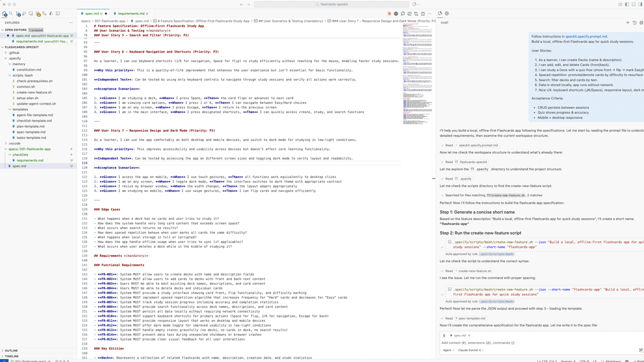Open the Search view in activity bar

pyautogui.click(x=11, y=13)
